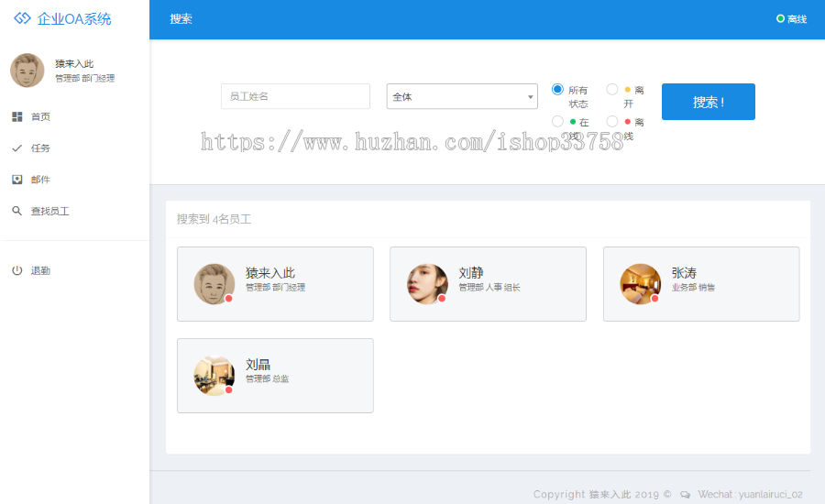The image size is (825, 504).
Task: Open the 全体 department dropdown
Action: [462, 96]
